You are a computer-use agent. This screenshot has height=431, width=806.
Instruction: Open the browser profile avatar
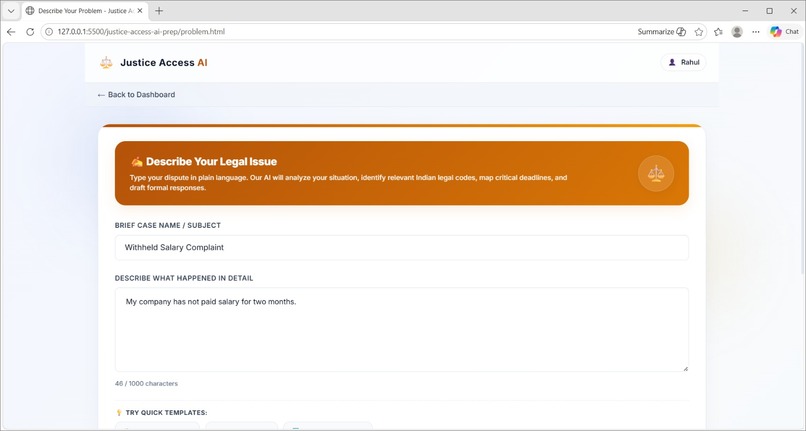coord(737,32)
